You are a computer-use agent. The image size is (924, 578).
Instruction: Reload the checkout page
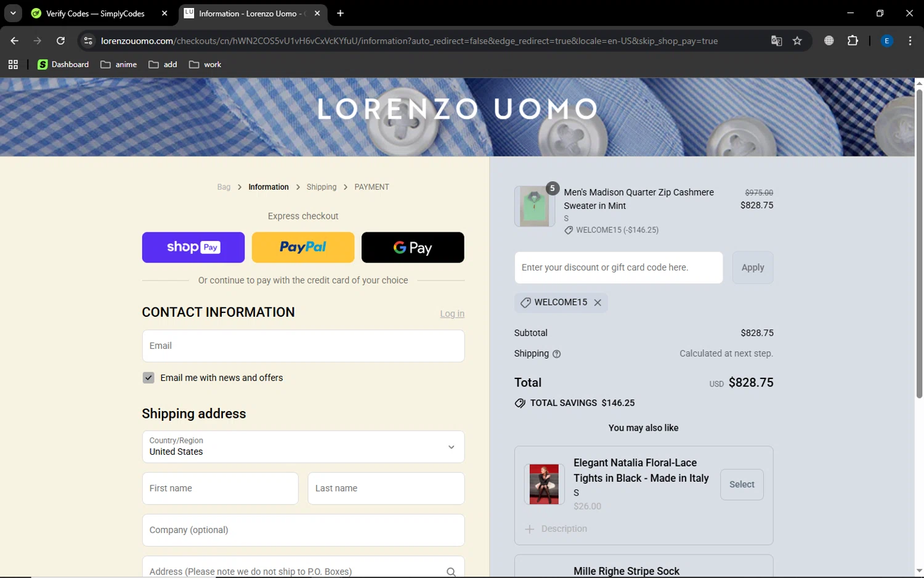tap(60, 41)
